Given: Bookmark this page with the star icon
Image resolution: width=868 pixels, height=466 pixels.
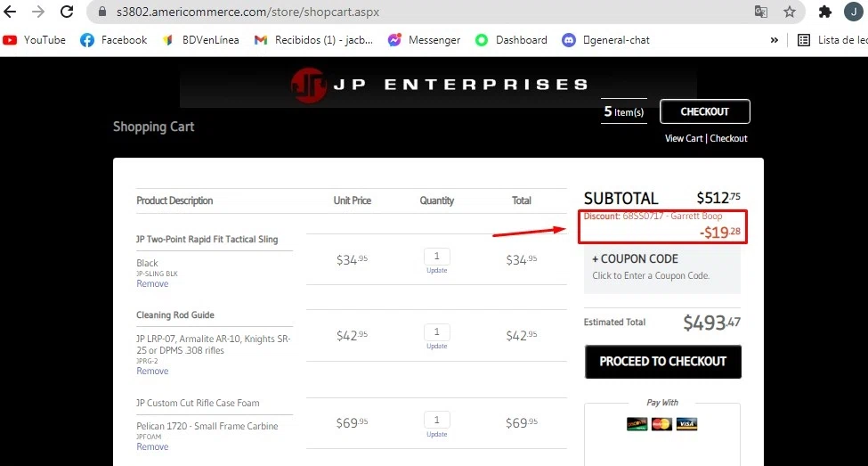Looking at the screenshot, I should coord(789,12).
